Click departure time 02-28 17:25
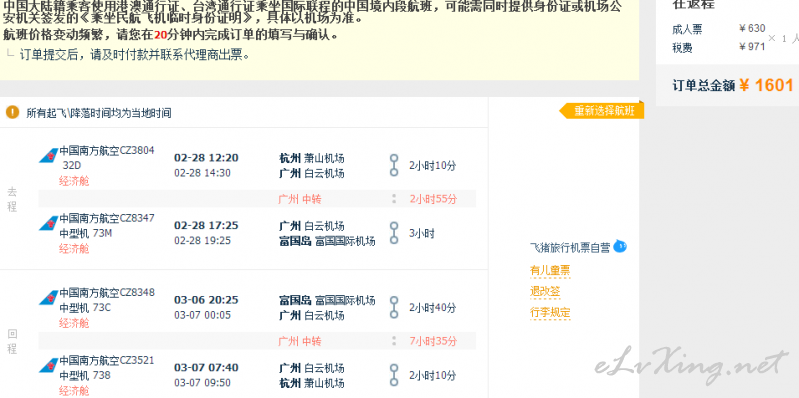 pyautogui.click(x=206, y=225)
